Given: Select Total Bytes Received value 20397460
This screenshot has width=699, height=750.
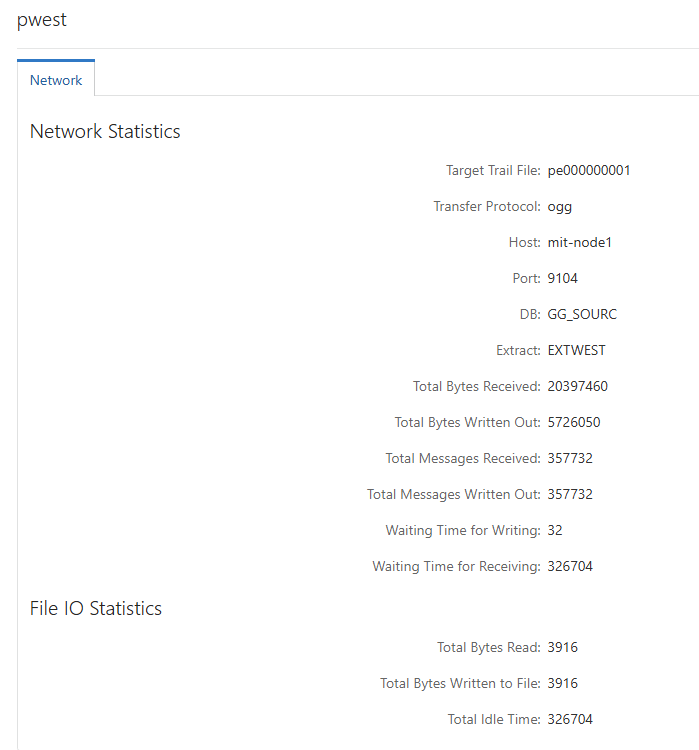Looking at the screenshot, I should click(577, 386).
